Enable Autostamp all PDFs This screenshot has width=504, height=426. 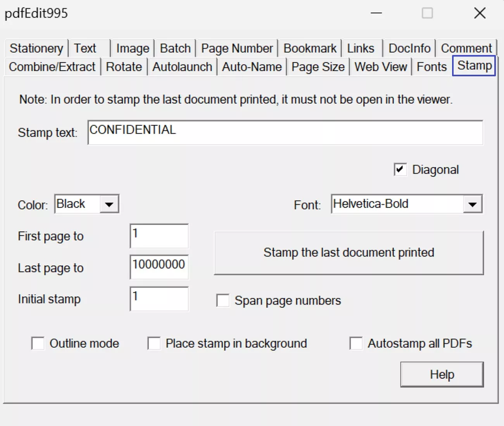[x=356, y=343]
